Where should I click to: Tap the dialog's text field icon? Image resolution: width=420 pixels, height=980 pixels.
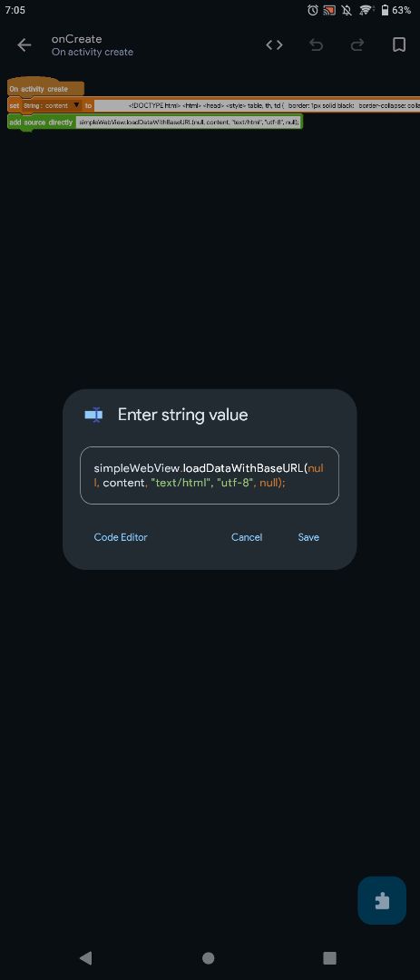tap(93, 415)
